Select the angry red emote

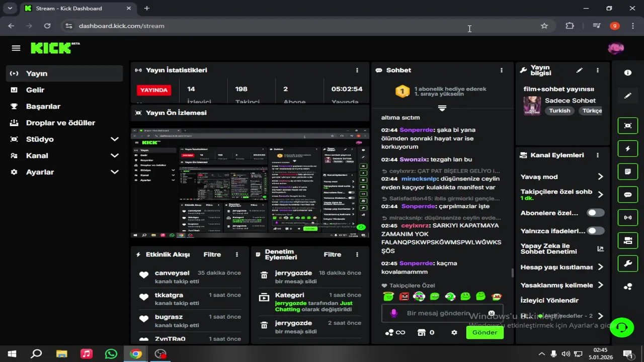click(404, 297)
